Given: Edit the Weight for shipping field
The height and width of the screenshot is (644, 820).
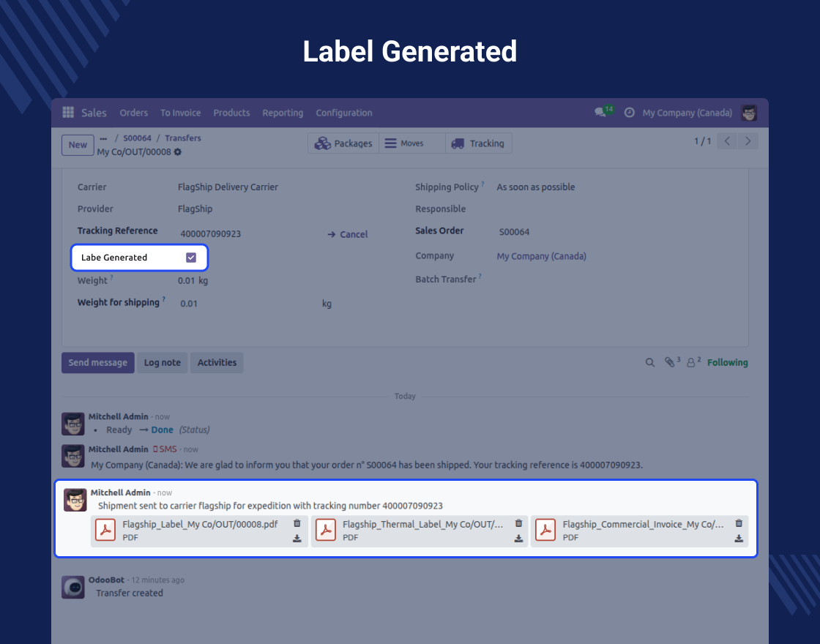Looking at the screenshot, I should click(x=248, y=303).
